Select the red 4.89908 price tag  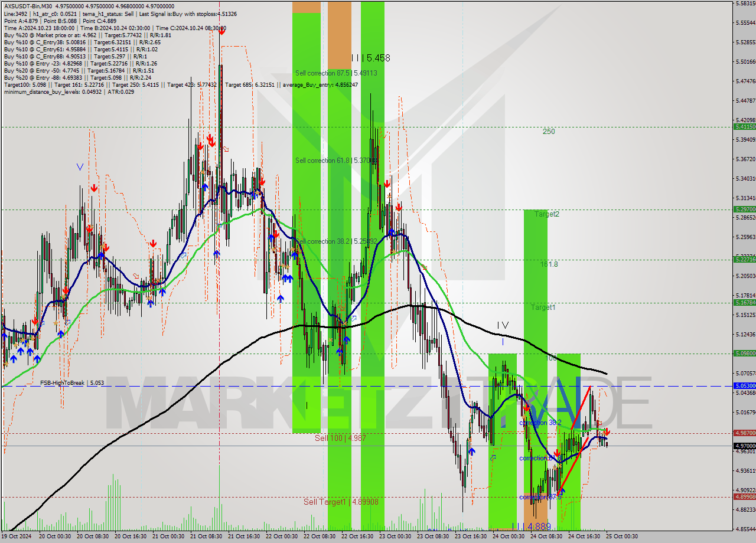(x=744, y=496)
